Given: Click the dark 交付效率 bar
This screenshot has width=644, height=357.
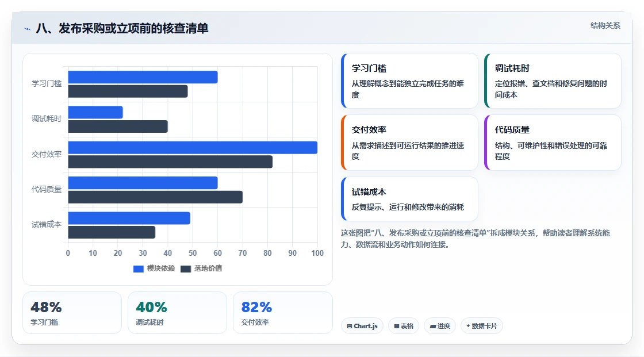Looking at the screenshot, I should [x=170, y=162].
